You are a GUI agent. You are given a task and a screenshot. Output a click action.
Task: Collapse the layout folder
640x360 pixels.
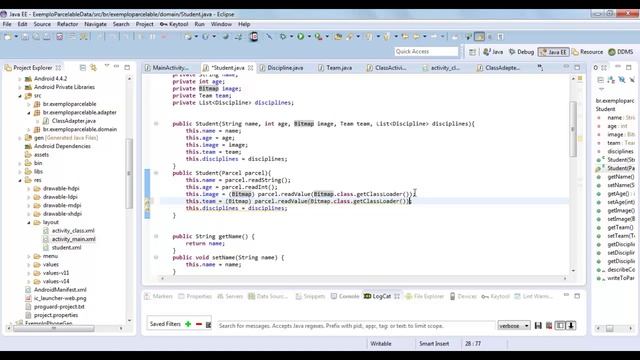tap(29, 222)
